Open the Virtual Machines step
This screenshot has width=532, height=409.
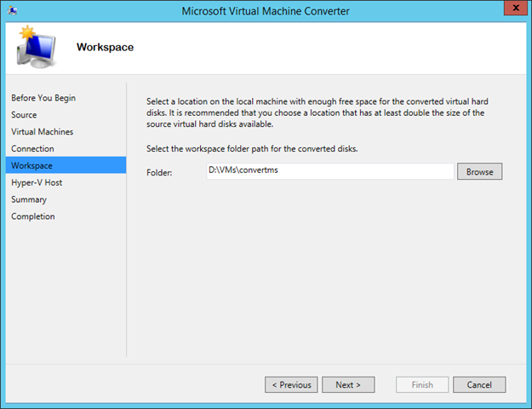point(42,132)
